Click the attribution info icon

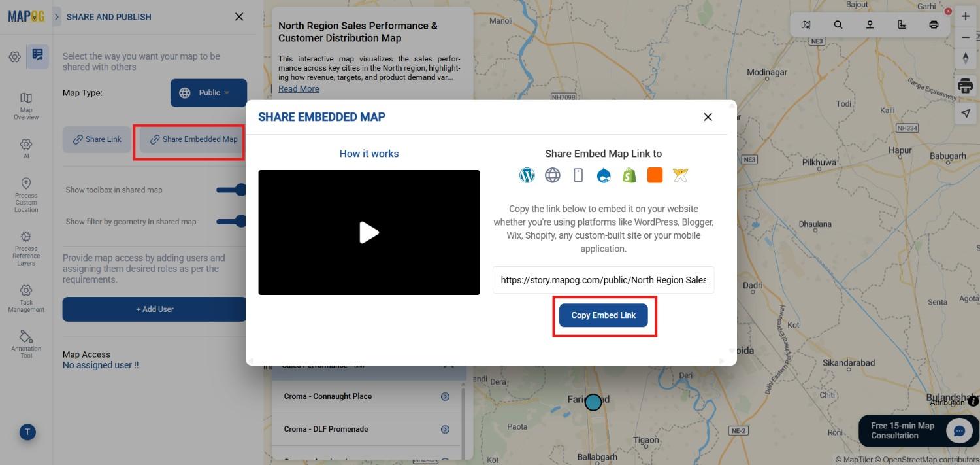pyautogui.click(x=973, y=401)
